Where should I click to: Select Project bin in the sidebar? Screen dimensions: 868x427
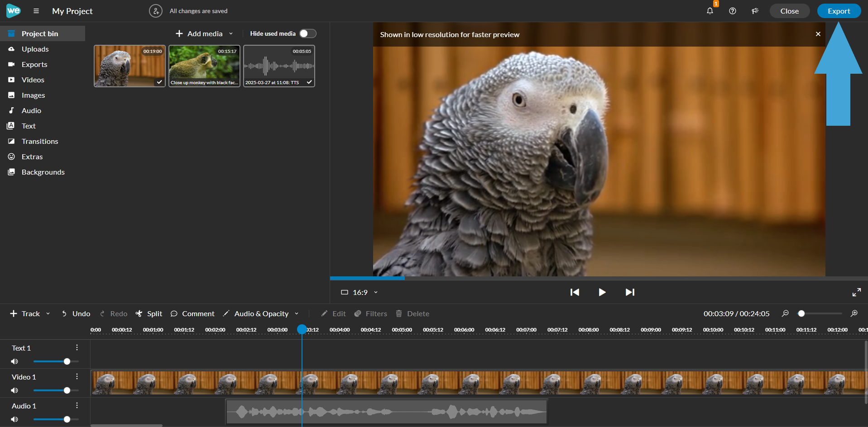point(43,33)
